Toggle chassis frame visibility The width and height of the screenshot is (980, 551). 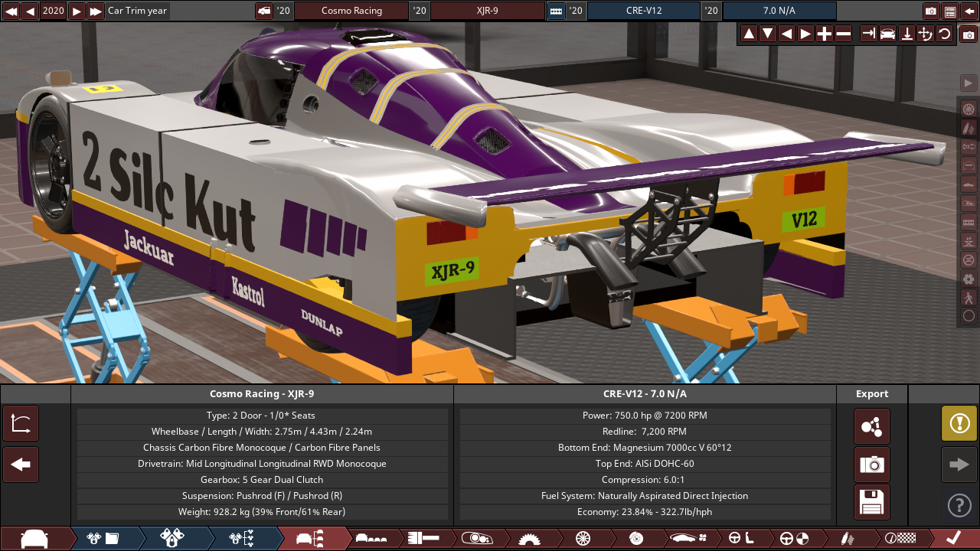point(969,165)
